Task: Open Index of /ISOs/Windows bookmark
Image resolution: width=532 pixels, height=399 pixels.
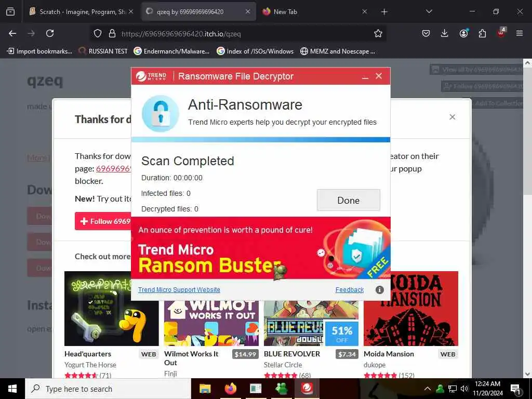Action: tap(255, 51)
